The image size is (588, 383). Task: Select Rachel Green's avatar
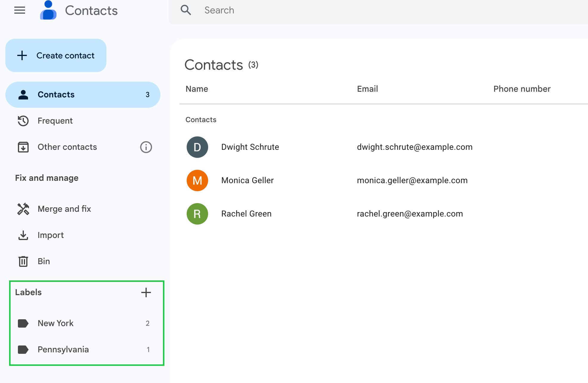coord(197,214)
